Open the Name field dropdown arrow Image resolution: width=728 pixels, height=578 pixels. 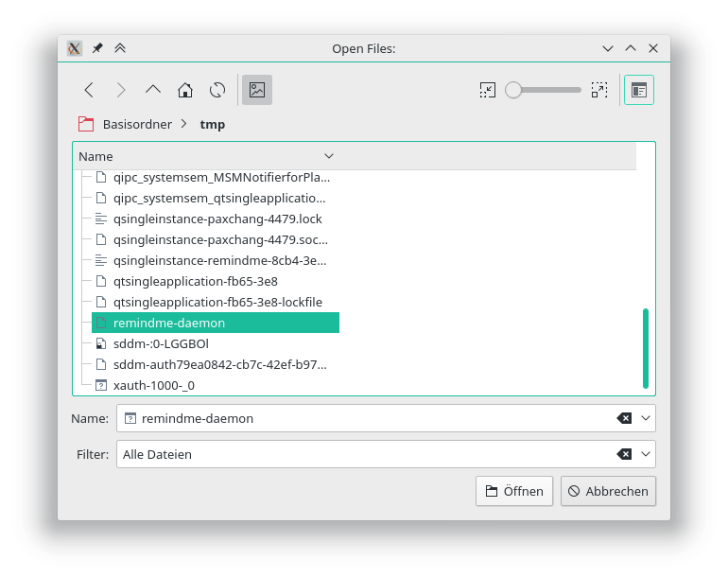pos(646,418)
